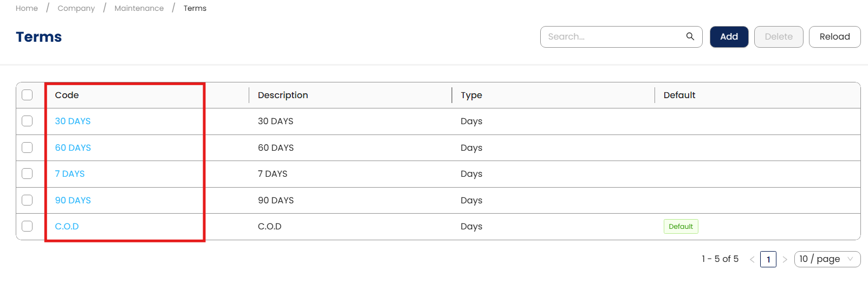This screenshot has height=282, width=868.
Task: Focus the Search input field
Action: [x=612, y=37]
